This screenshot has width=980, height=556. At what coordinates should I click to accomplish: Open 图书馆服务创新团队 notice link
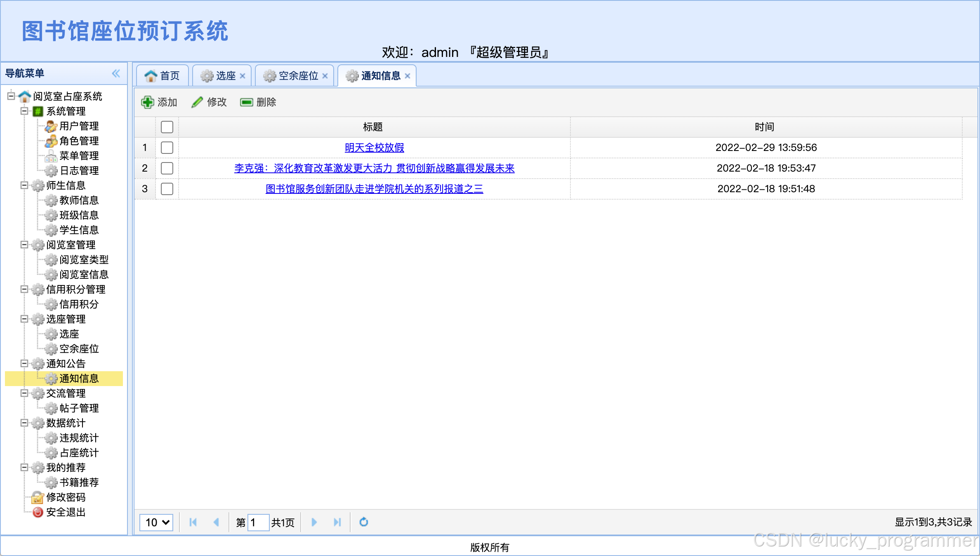coord(374,189)
